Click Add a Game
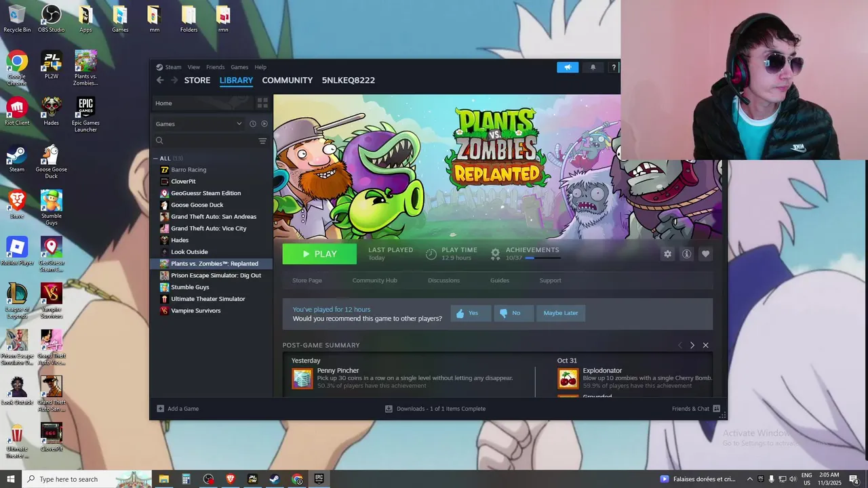Viewport: 868px width, 488px height. (x=178, y=409)
